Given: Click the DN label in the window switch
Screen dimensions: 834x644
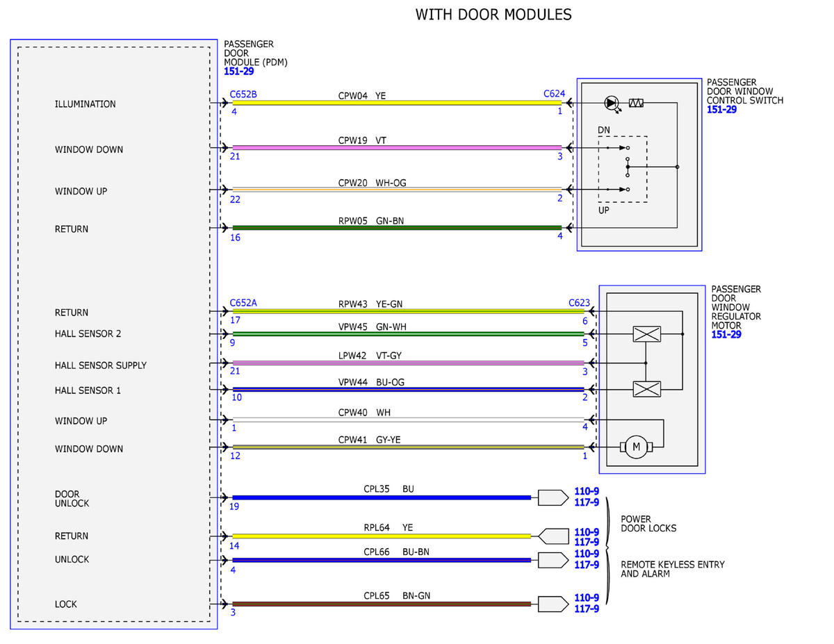Looking at the screenshot, I should pos(604,130).
